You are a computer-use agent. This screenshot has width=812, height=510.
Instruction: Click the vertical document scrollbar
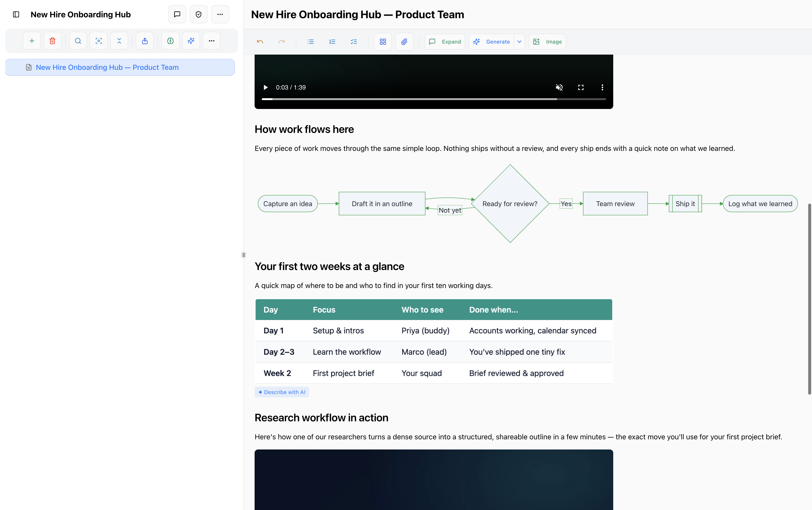pos(809,299)
